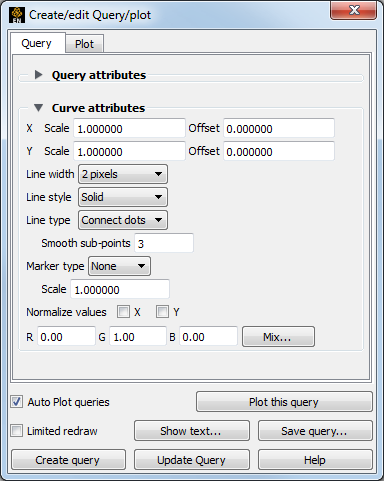The width and height of the screenshot is (384, 481).
Task: Click the Save query... button
Action: (x=315, y=431)
